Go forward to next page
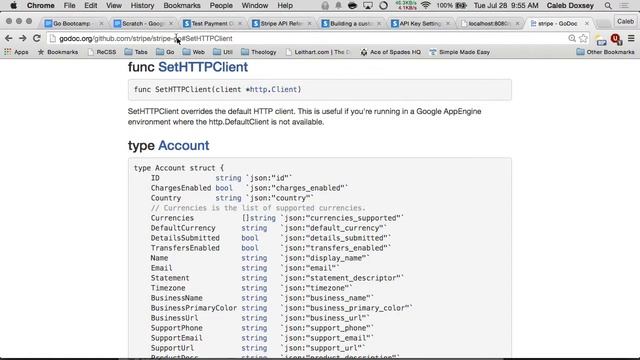Screen dimensions: 640x360 [x=23, y=38]
